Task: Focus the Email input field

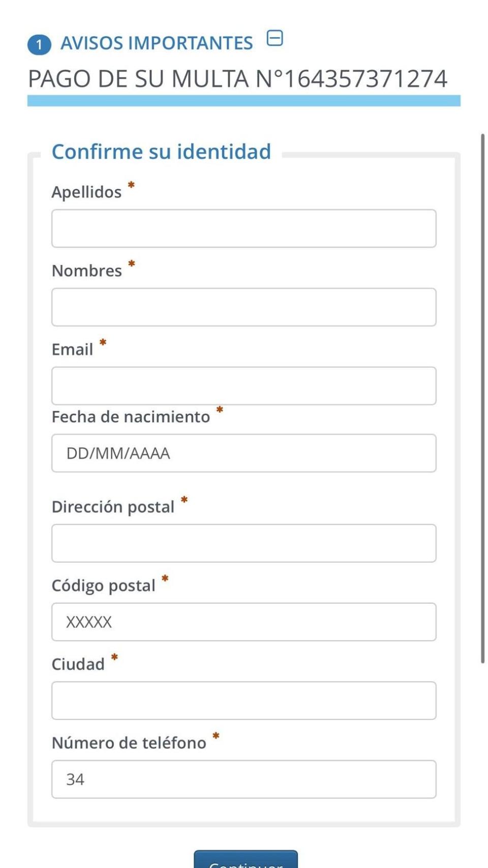Action: point(243,385)
